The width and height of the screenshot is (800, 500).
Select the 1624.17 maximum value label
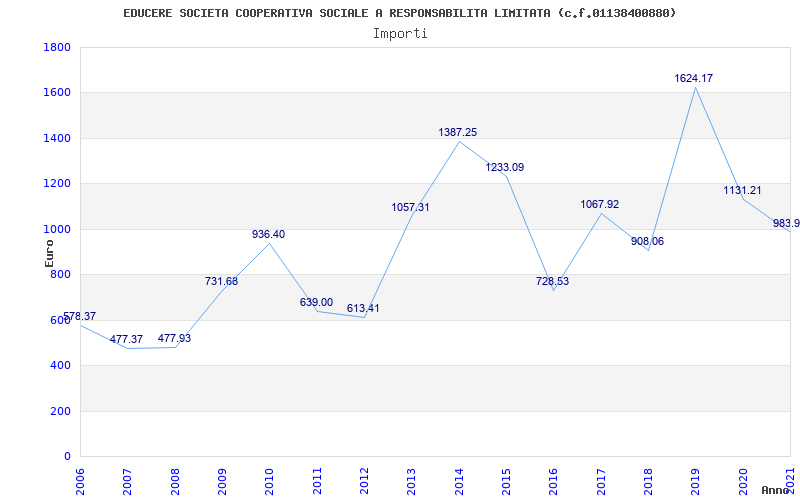(694, 78)
